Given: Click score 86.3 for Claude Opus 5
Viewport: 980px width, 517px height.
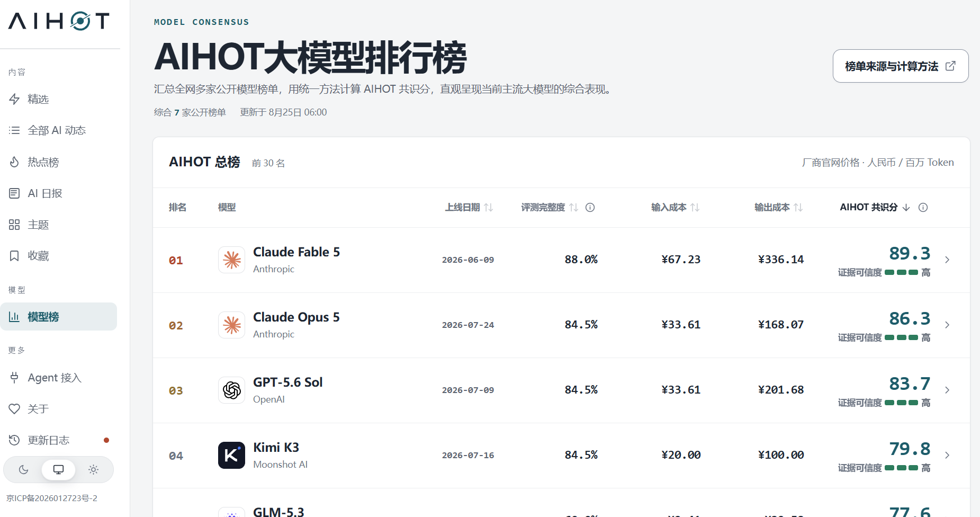Looking at the screenshot, I should pos(910,318).
